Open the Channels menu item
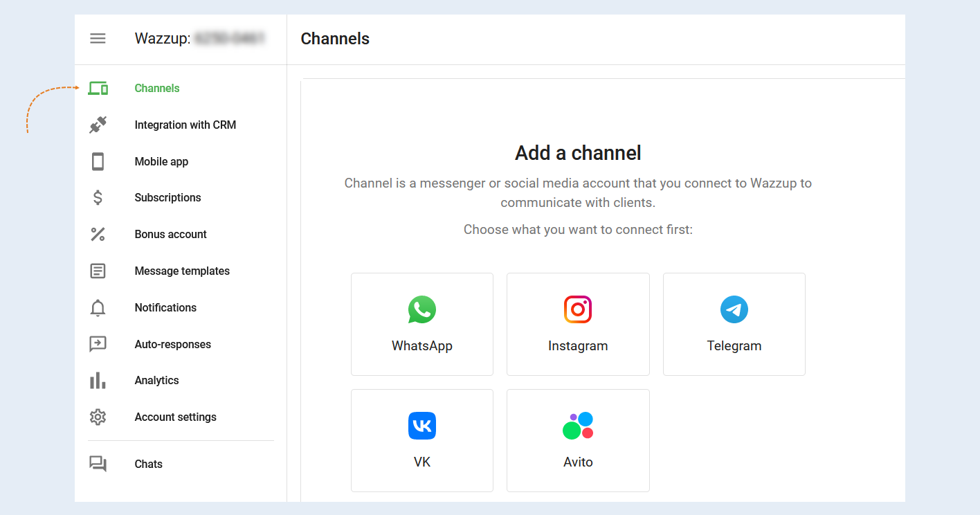This screenshot has height=515, width=980. (x=157, y=89)
